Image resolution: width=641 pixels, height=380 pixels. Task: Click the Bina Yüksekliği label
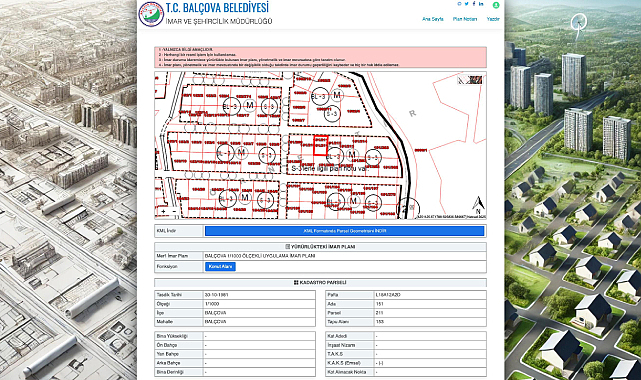pyautogui.click(x=172, y=336)
